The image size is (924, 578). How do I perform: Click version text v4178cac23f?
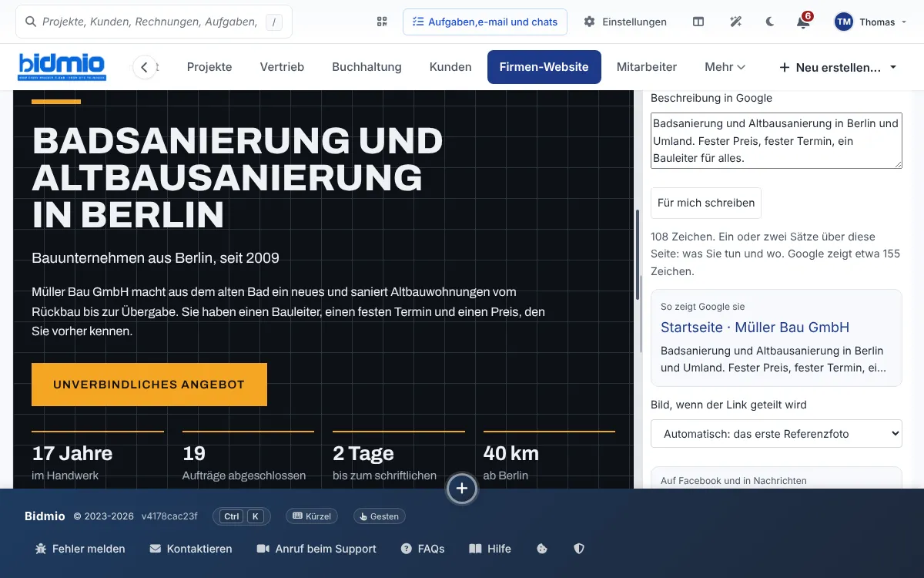(169, 516)
